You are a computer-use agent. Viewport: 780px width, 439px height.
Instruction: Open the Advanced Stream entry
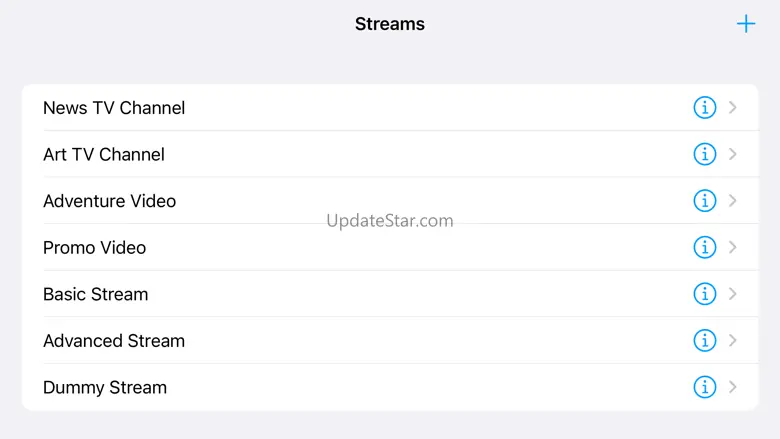coord(390,341)
